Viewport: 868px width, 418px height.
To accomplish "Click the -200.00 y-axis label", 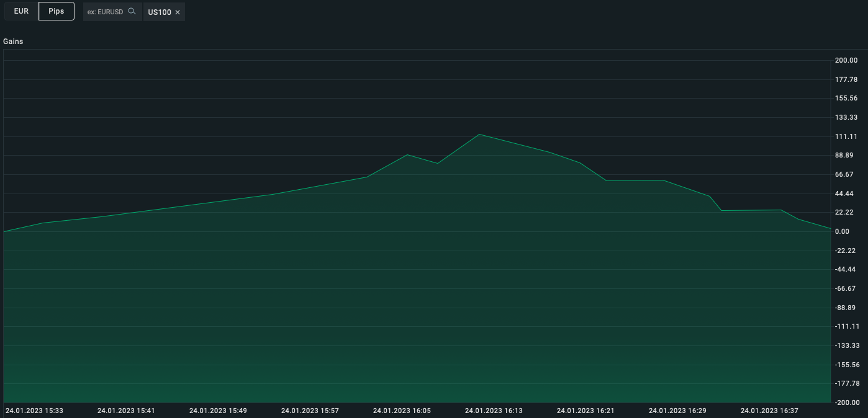I will (847, 402).
